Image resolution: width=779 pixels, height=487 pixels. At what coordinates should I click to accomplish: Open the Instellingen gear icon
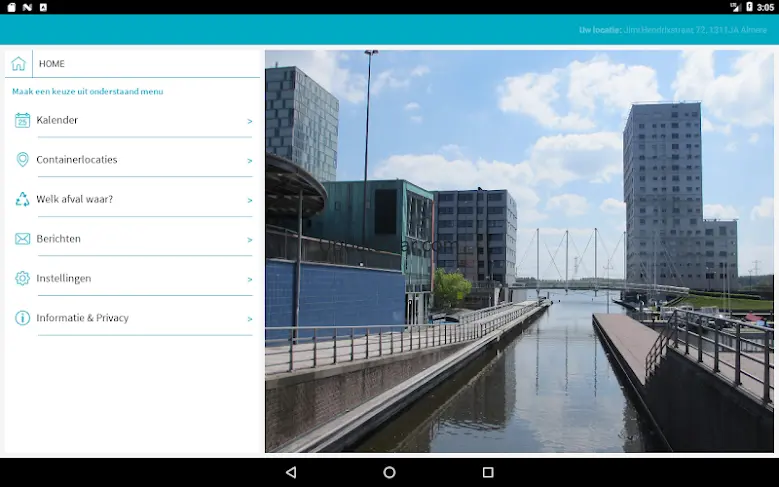22,278
